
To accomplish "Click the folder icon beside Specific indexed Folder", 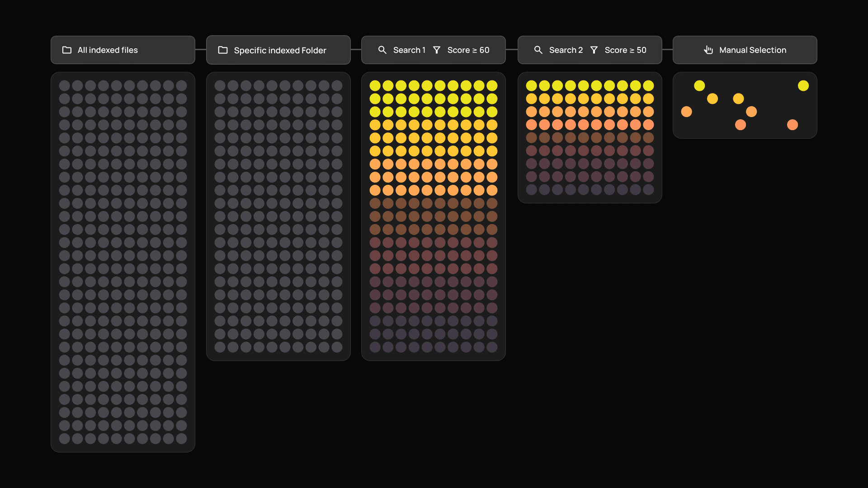I will 223,50.
